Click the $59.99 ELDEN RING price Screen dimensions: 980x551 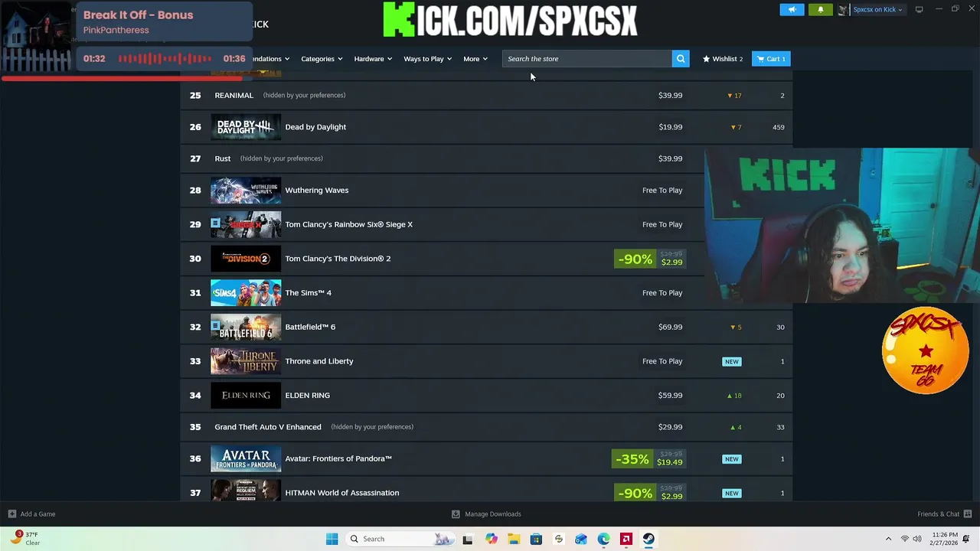click(x=670, y=396)
